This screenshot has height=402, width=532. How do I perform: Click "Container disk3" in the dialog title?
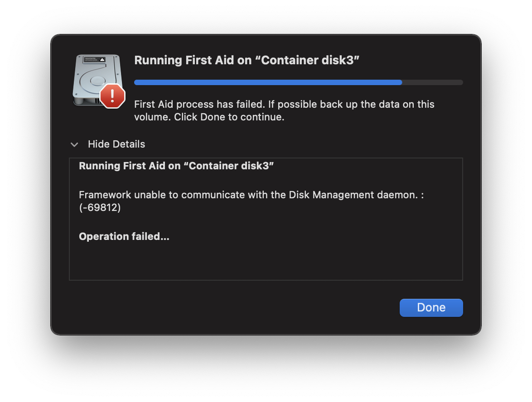pyautogui.click(x=308, y=61)
